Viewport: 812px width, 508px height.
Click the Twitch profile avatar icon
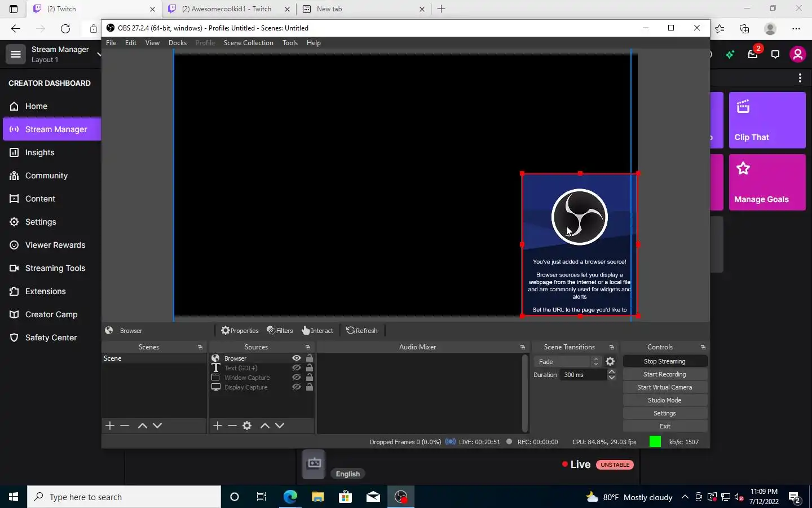pos(797,54)
